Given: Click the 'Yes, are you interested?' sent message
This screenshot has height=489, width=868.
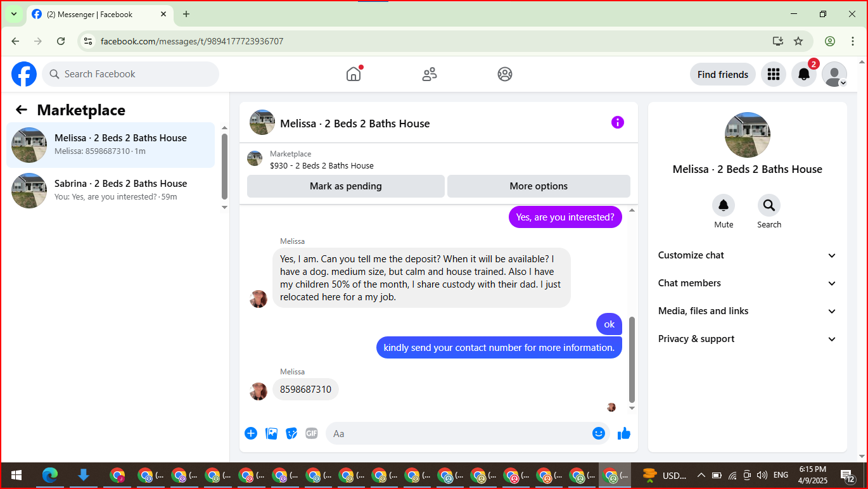Looking at the screenshot, I should point(565,217).
